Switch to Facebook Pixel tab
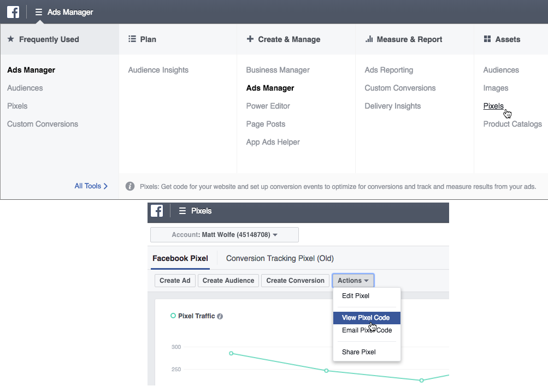The width and height of the screenshot is (548, 392). point(180,258)
